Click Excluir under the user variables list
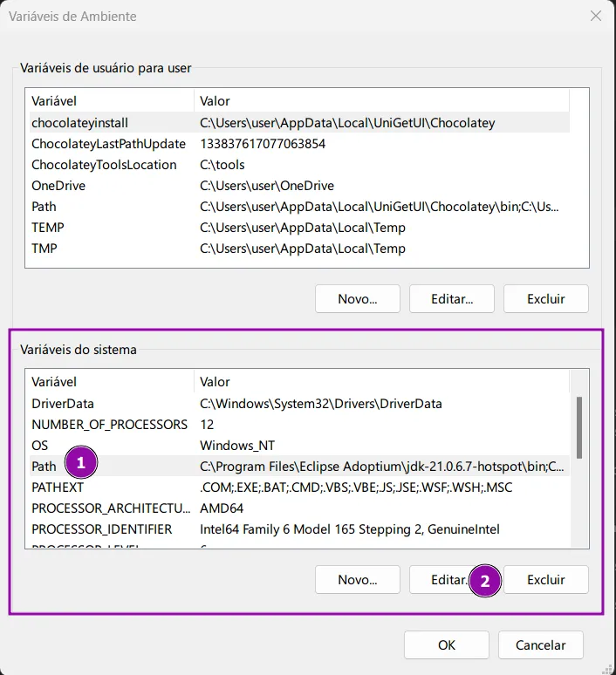This screenshot has width=616, height=675. click(545, 299)
